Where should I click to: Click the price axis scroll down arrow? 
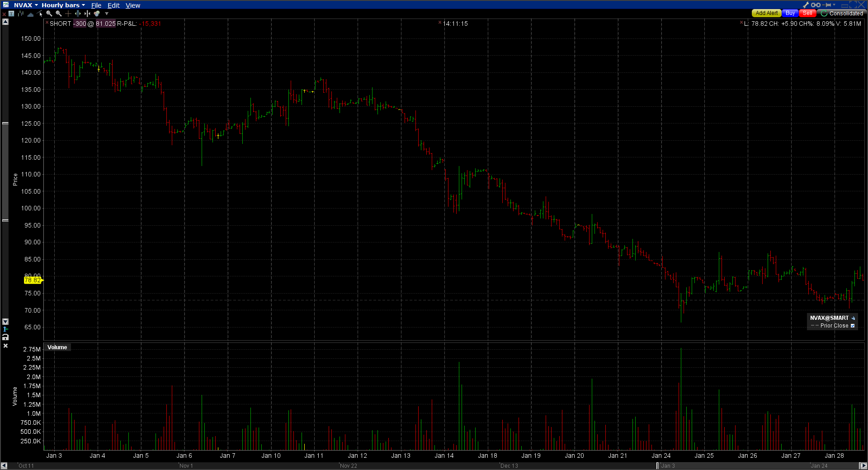pyautogui.click(x=5, y=322)
